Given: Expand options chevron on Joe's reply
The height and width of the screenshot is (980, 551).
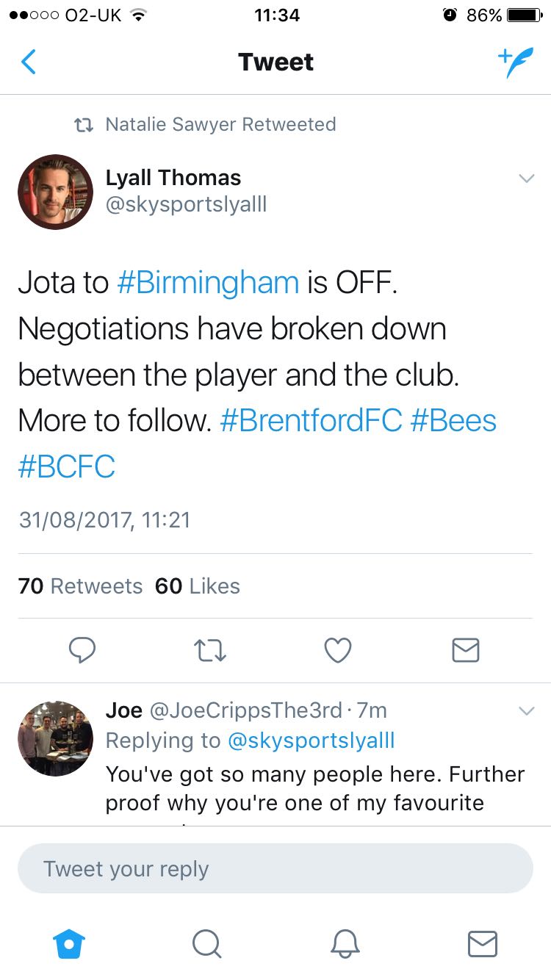Looking at the screenshot, I should click(x=526, y=711).
